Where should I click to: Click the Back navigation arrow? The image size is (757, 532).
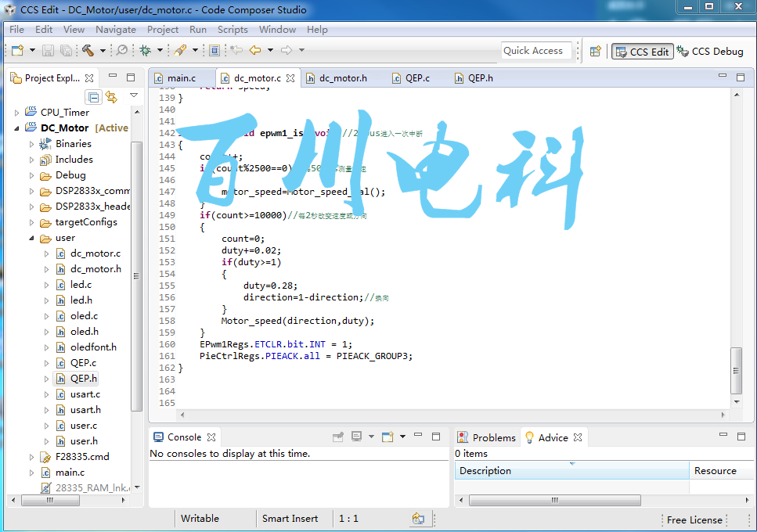click(255, 49)
